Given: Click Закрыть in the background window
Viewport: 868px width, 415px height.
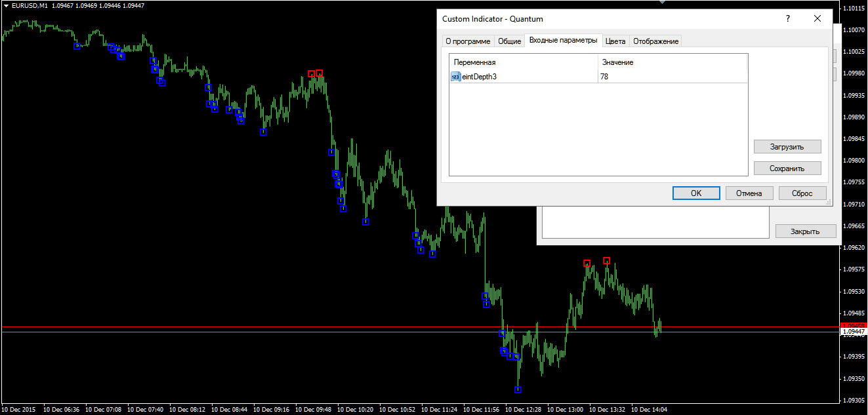Looking at the screenshot, I should point(806,231).
